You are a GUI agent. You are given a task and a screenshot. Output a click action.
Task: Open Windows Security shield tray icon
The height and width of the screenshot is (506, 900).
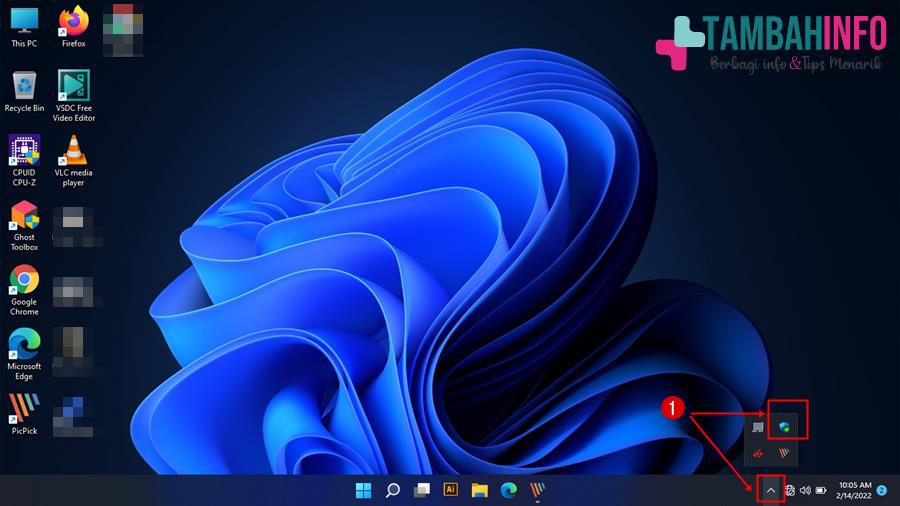785,427
